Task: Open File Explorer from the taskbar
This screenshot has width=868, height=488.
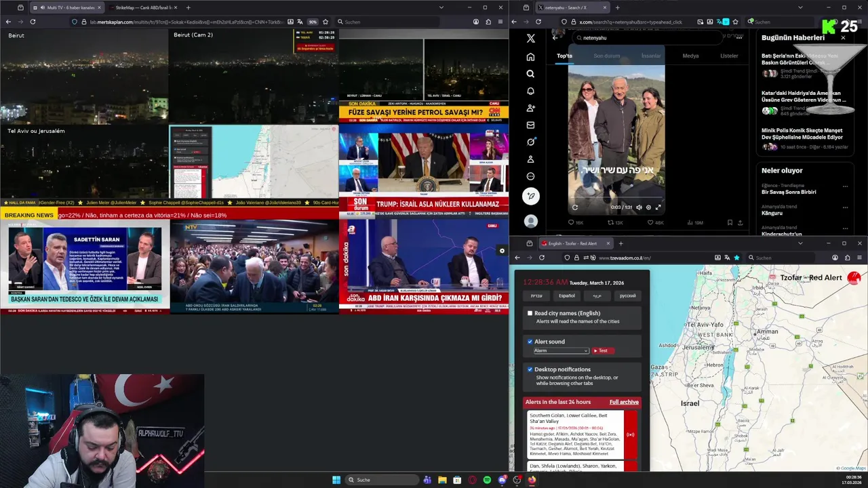Action: 442,480
